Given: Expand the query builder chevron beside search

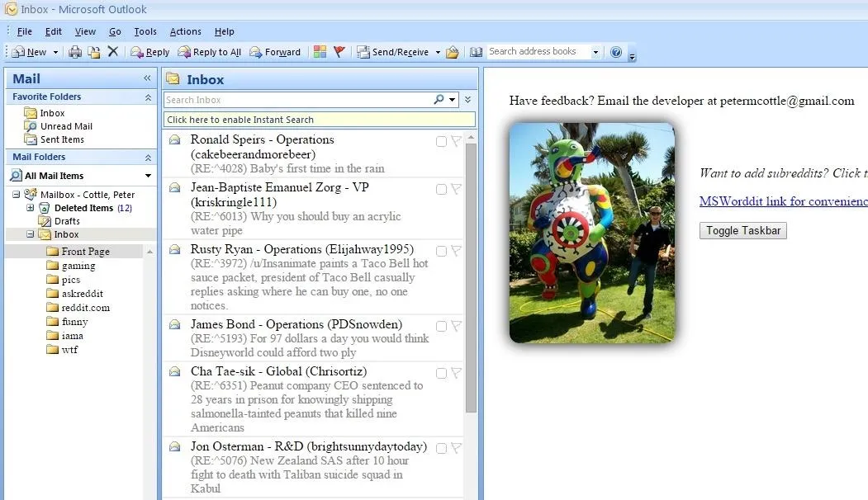Looking at the screenshot, I should pos(467,100).
